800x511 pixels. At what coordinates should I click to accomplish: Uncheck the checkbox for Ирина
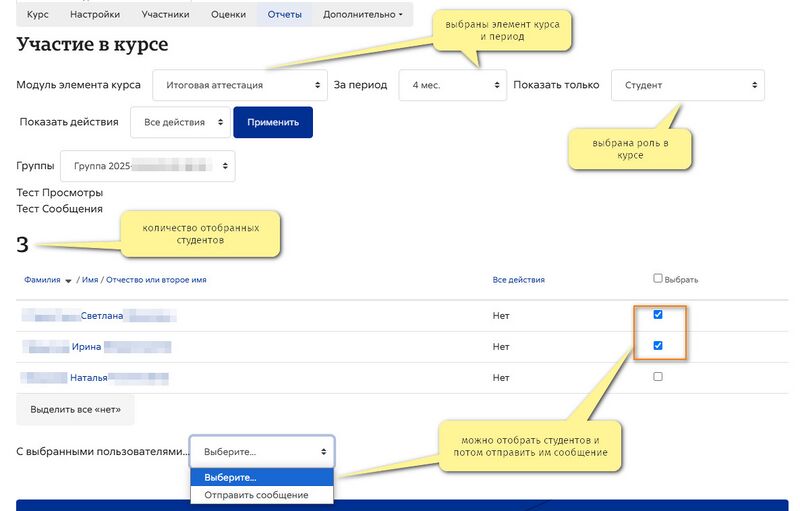coord(658,346)
